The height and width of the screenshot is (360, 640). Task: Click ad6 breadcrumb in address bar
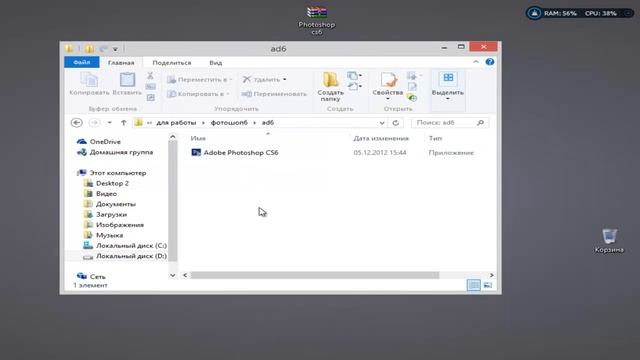(x=268, y=122)
